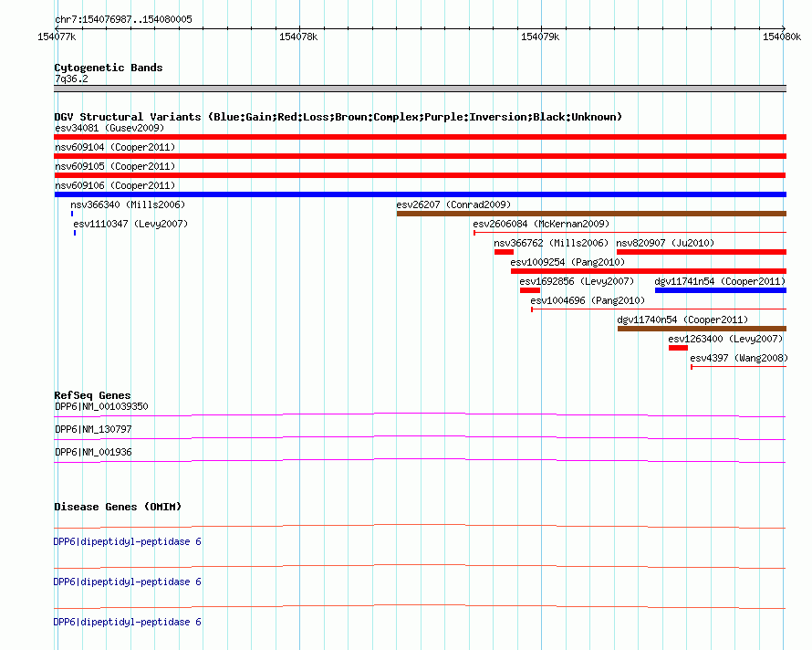This screenshot has width=812, height=650.
Task: Click the esv1692856 (Levy2007) label
Action: pos(577,281)
